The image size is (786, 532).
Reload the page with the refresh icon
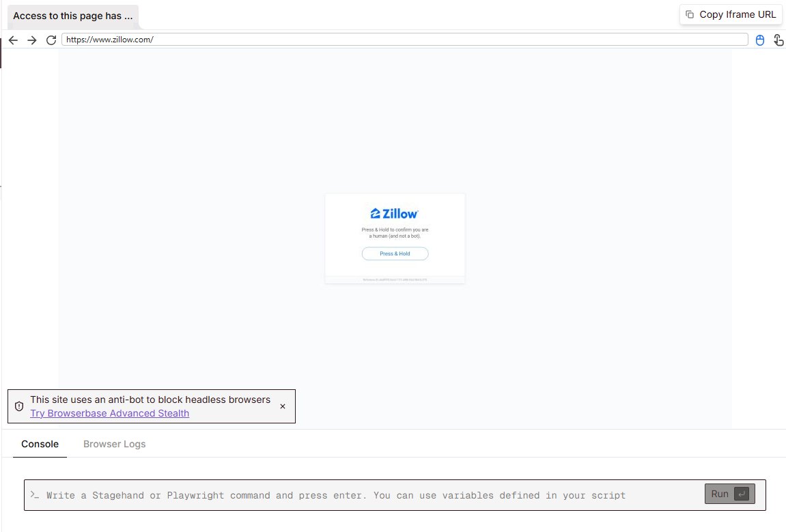pos(51,40)
